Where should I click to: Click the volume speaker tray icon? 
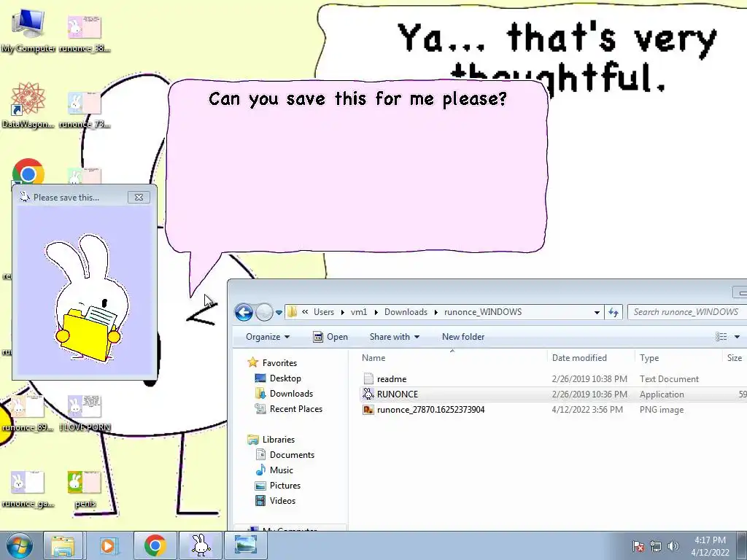click(673, 546)
